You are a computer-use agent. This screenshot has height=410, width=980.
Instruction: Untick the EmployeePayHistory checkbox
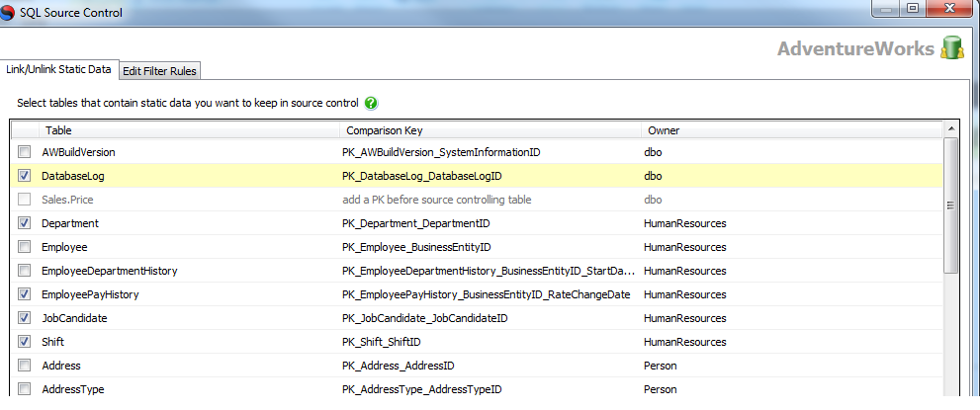click(x=25, y=294)
